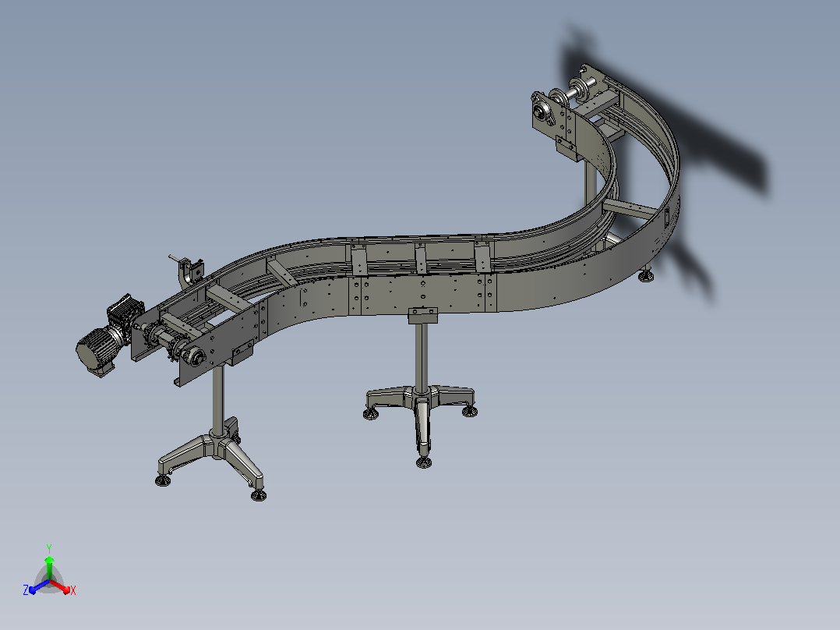Select the left tripod support stand base
Screen dimensions: 840x630
[214, 457]
